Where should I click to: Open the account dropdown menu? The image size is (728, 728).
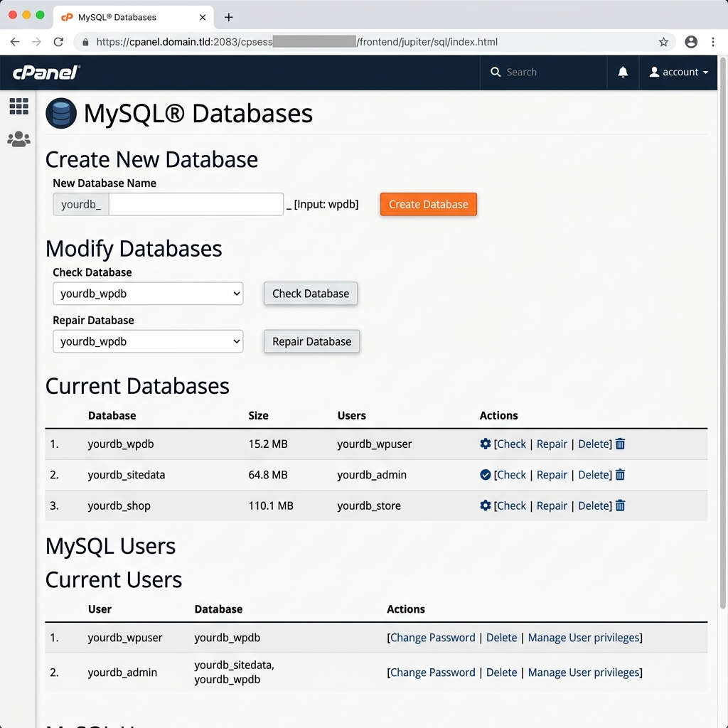678,72
